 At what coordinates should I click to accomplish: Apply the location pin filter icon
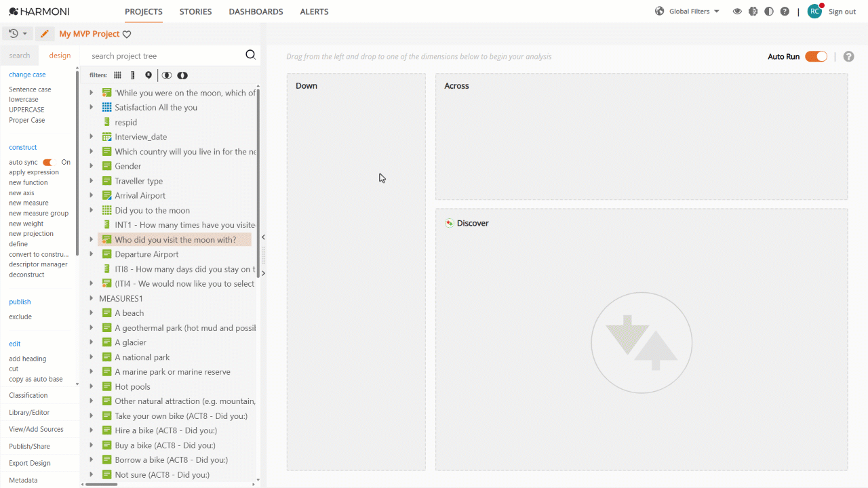click(x=149, y=75)
